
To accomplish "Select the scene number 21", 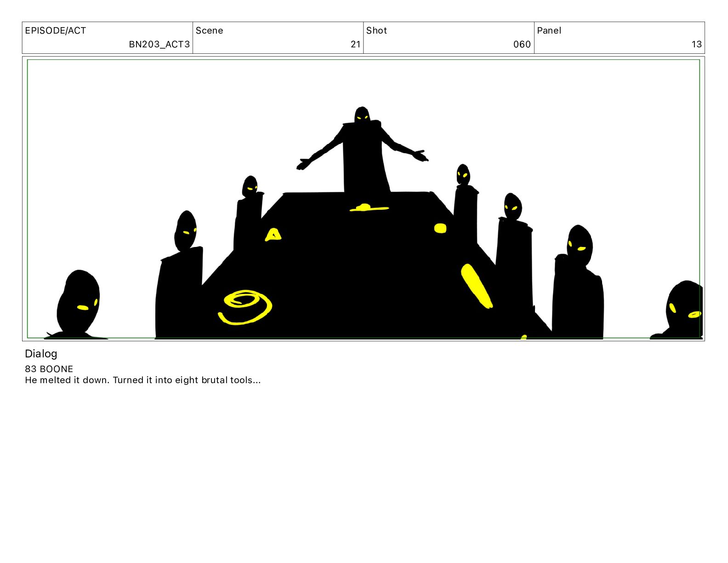I will pos(355,45).
